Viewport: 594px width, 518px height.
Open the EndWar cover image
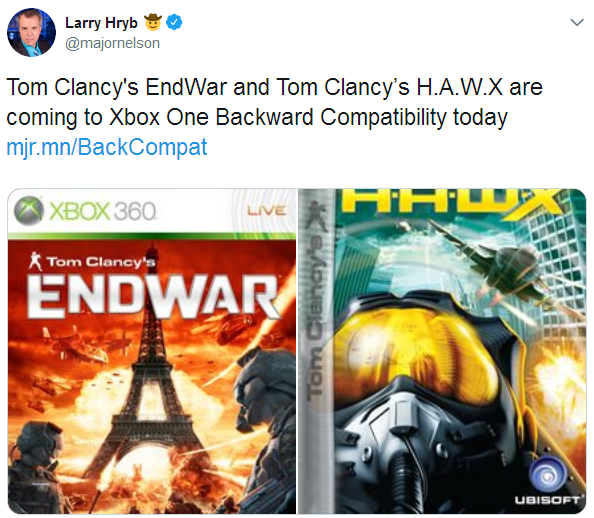pos(152,351)
